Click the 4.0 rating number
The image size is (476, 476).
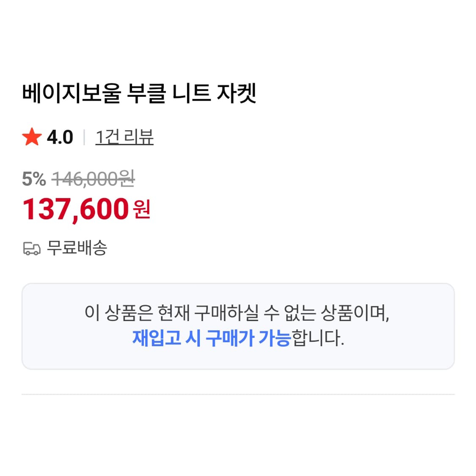pyautogui.click(x=59, y=136)
